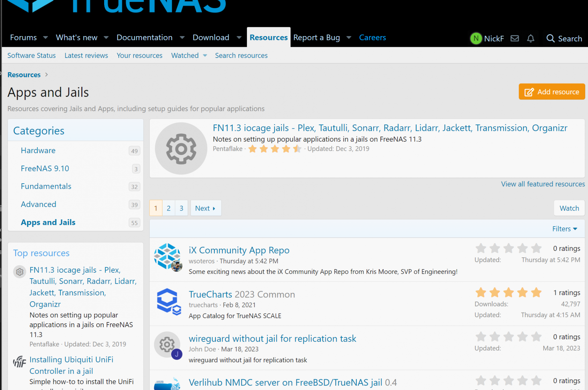Open wireguard without jail resource title
Screen dimensions: 588x390
tap(272, 339)
